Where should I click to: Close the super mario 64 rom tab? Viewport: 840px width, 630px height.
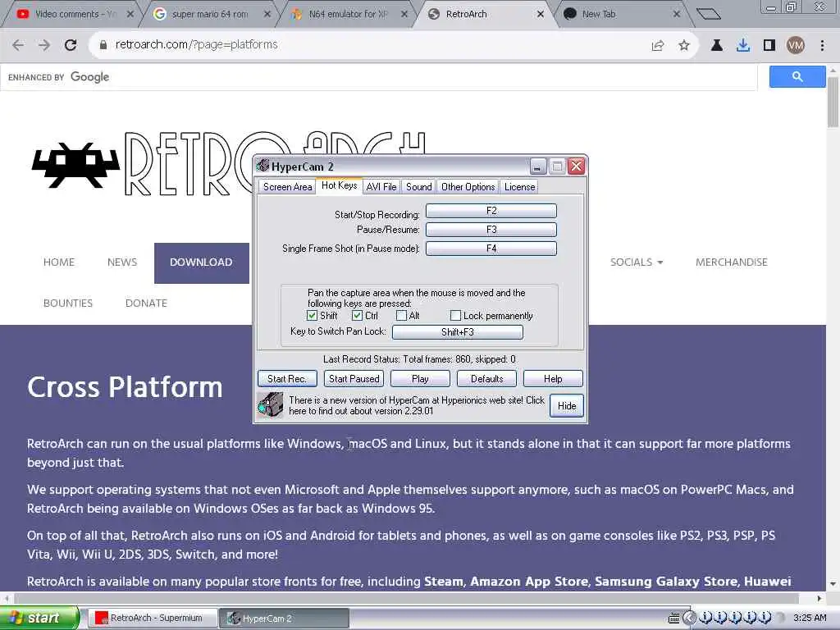click(267, 15)
